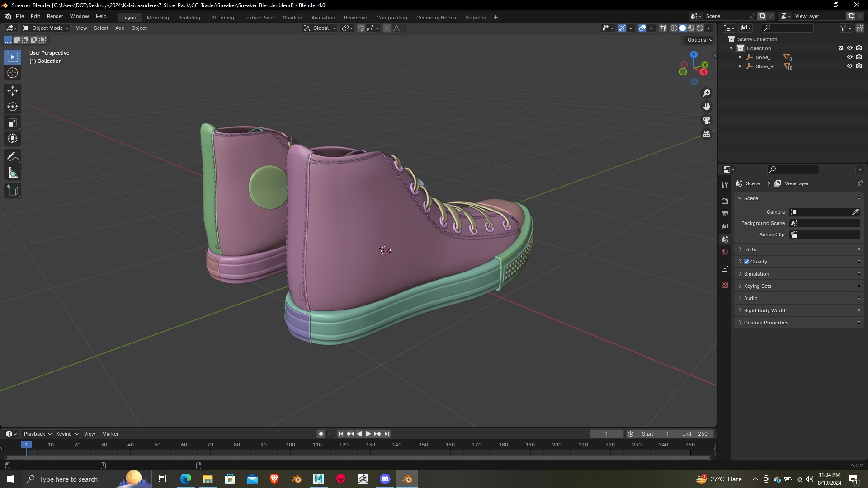Expand Shoe_L in outliner
Image resolution: width=868 pixels, height=488 pixels.
tap(740, 57)
